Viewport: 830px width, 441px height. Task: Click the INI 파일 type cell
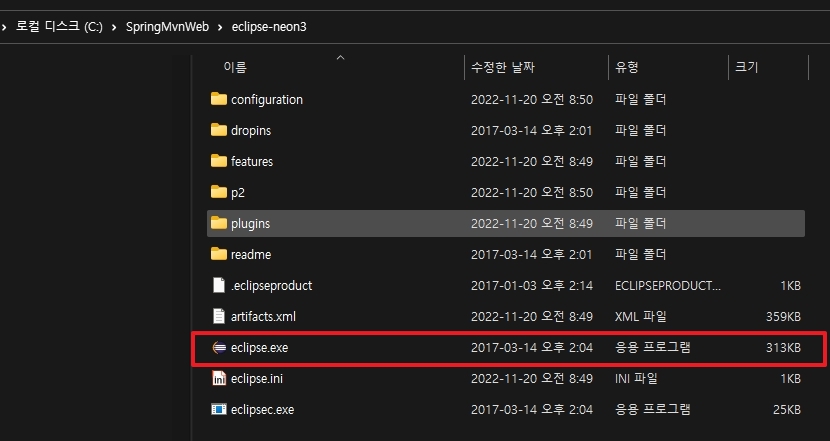pos(636,379)
